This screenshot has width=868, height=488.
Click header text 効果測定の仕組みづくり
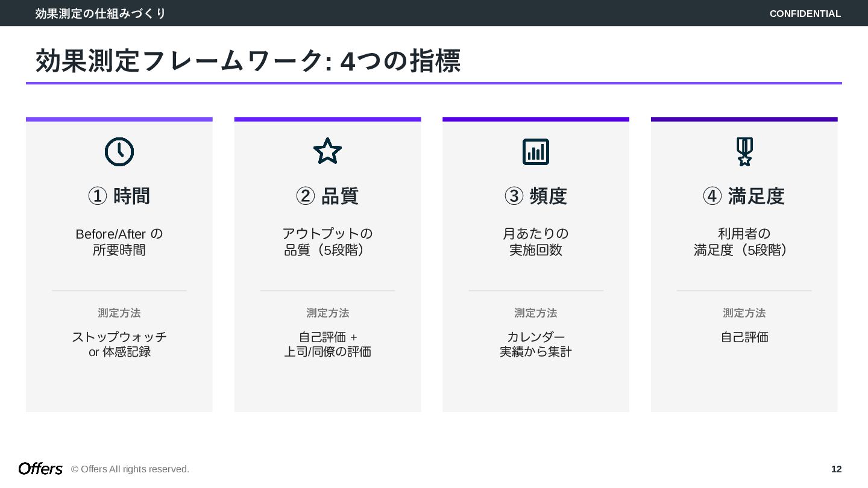[100, 13]
